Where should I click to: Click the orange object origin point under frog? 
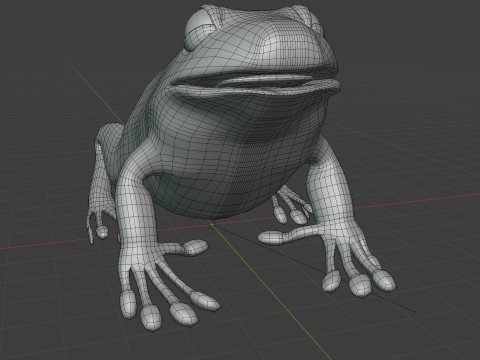tap(212, 225)
